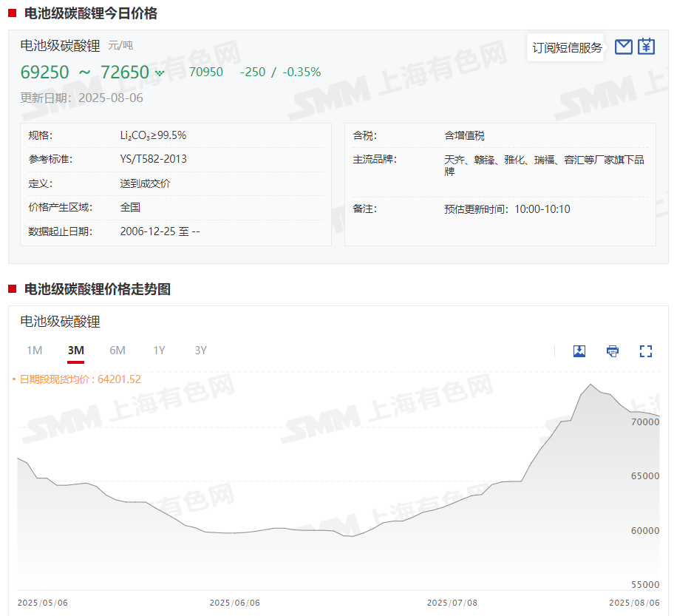
Task: Click the 2025/06/06 date axis label
Action: [234, 603]
